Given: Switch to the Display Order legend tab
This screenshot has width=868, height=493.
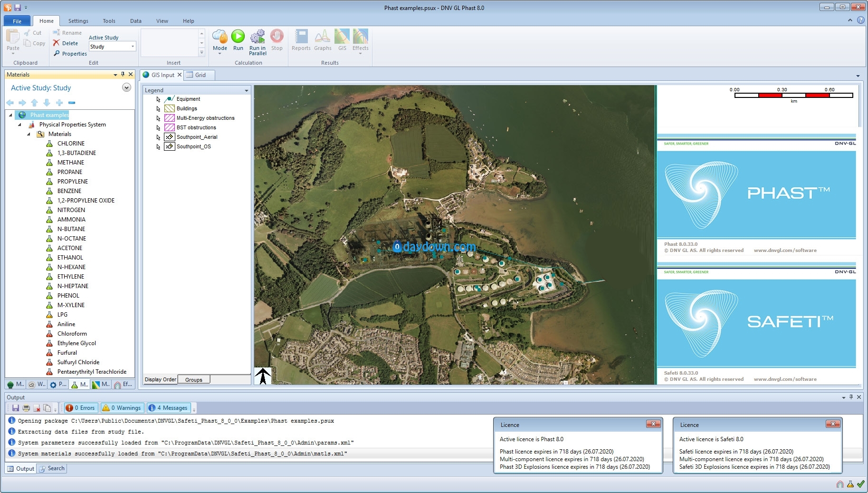Looking at the screenshot, I should click(161, 379).
